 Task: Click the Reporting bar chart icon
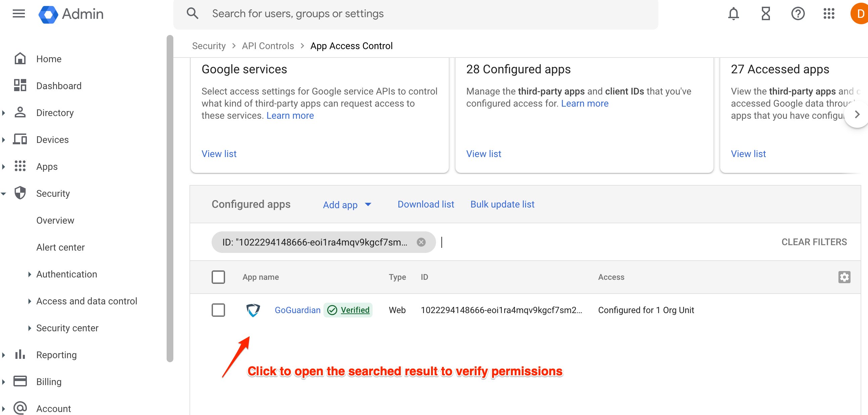point(20,354)
